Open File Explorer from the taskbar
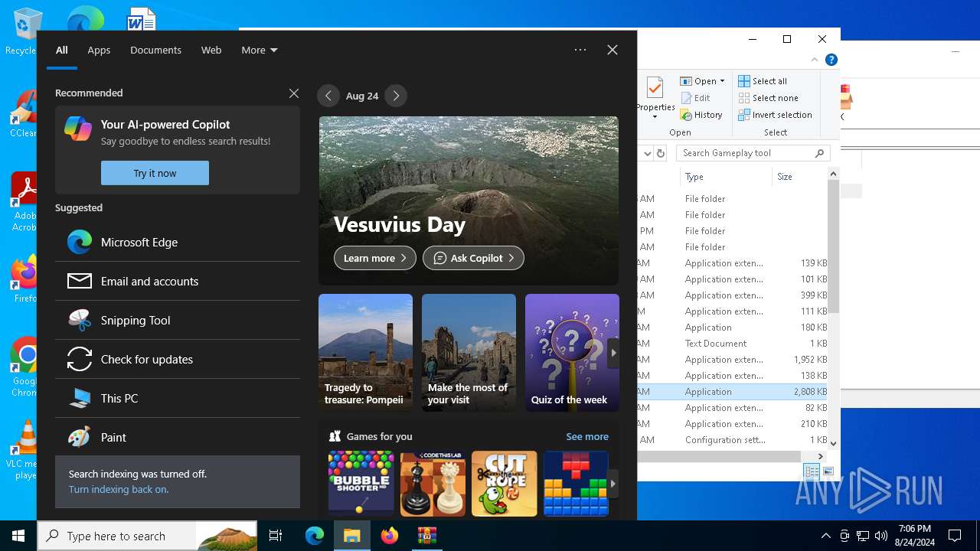The width and height of the screenshot is (980, 551). coord(351,536)
